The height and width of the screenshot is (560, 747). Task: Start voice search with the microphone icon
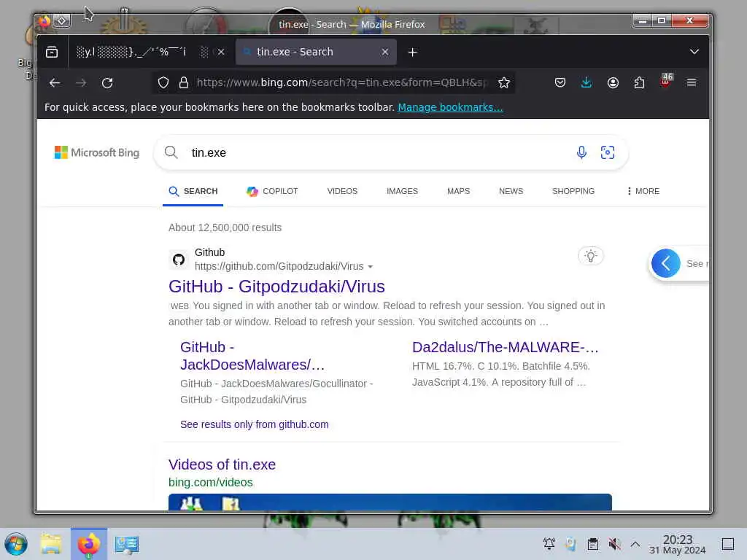(581, 152)
